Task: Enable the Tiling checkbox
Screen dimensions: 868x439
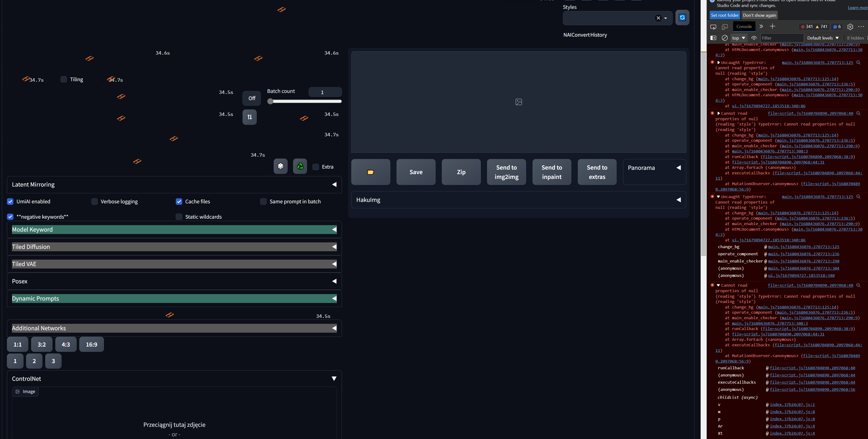Action: pyautogui.click(x=64, y=80)
